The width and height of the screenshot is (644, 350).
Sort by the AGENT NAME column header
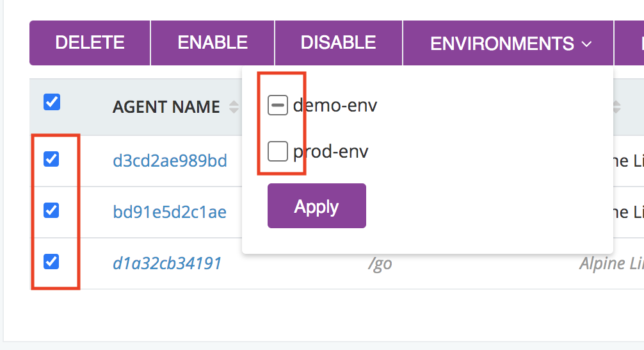(166, 107)
